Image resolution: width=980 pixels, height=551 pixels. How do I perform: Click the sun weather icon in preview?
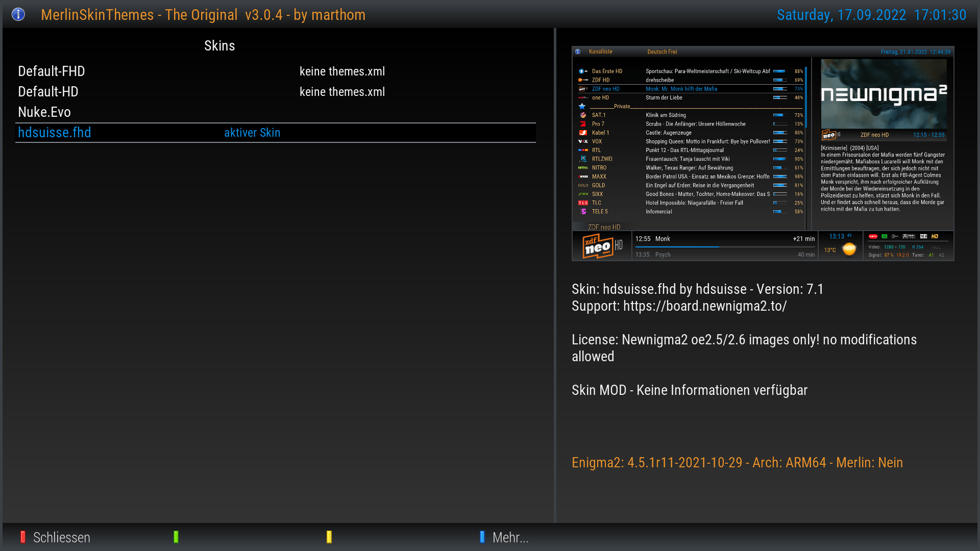849,249
